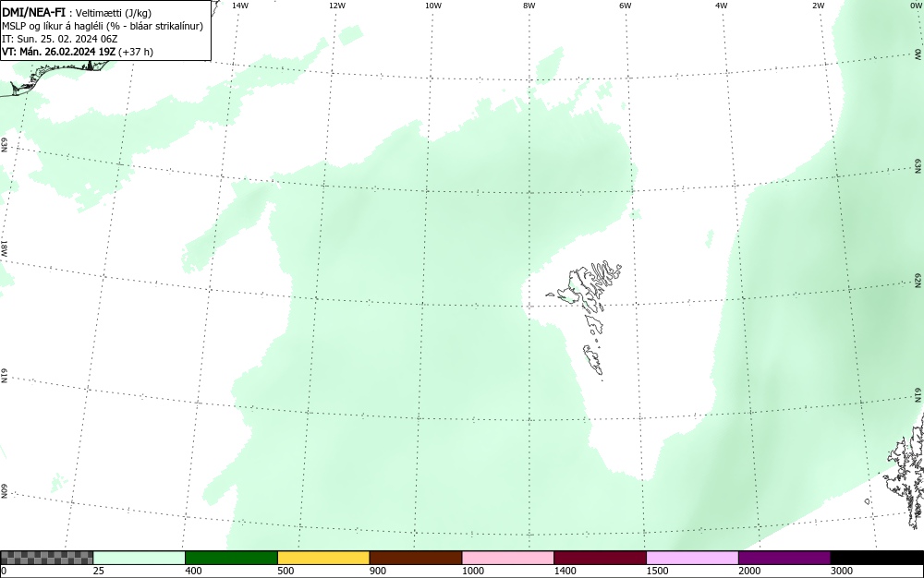924x578 pixels.
Task: Click the 60N label on left edge
Action: click(x=4, y=491)
